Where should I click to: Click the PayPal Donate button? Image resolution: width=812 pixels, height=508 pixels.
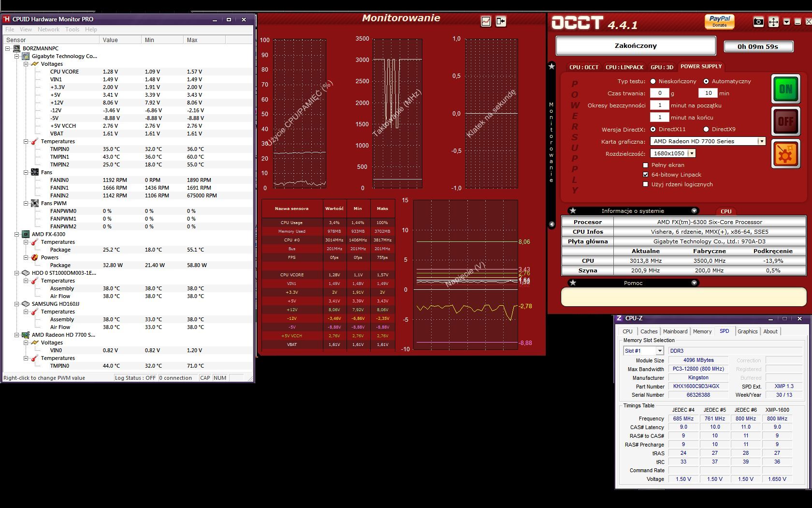click(719, 21)
